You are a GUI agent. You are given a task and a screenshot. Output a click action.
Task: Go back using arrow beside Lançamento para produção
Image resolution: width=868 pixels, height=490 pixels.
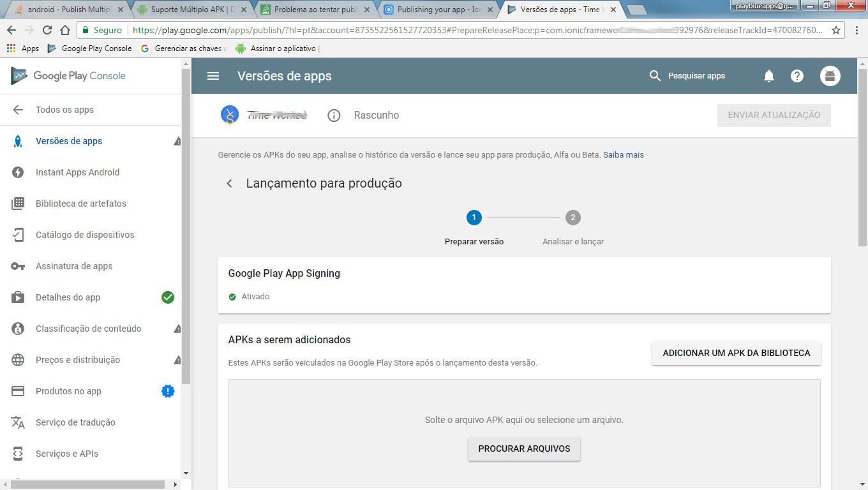pyautogui.click(x=229, y=184)
